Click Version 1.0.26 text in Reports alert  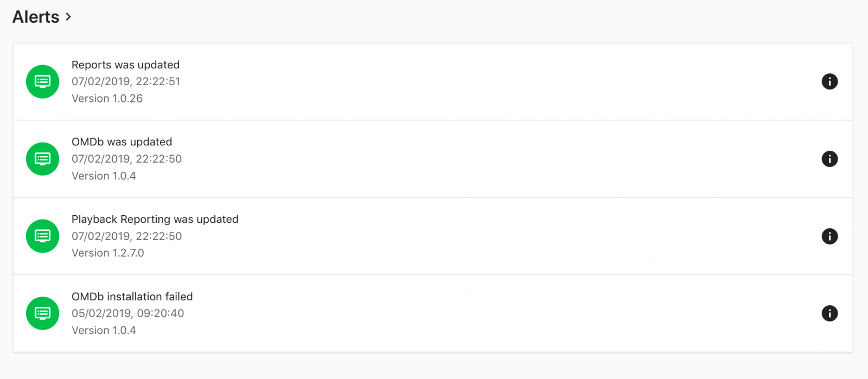[x=107, y=98]
